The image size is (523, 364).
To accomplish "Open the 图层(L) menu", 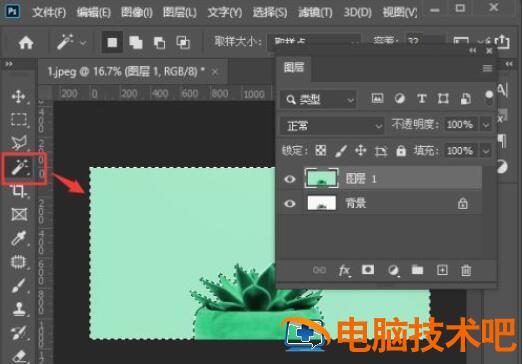I will click(180, 13).
